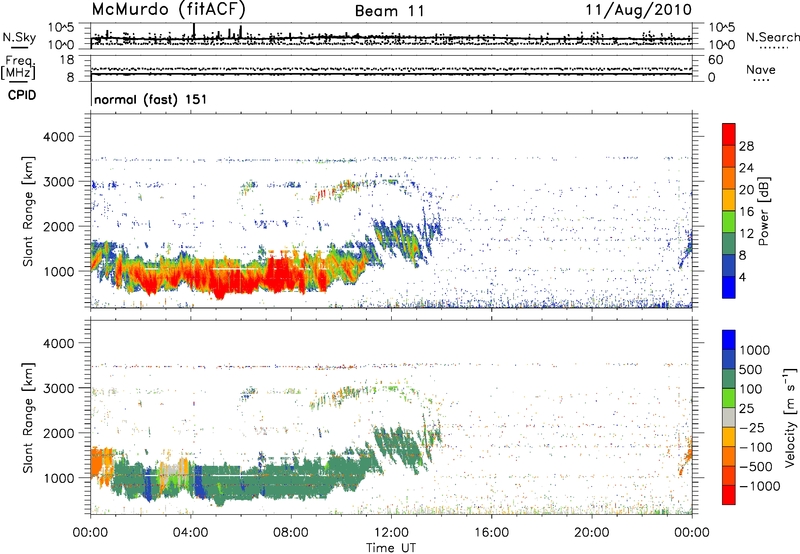Click the Freq. [MHz] axis label
The image size is (800, 554).
pos(18,68)
